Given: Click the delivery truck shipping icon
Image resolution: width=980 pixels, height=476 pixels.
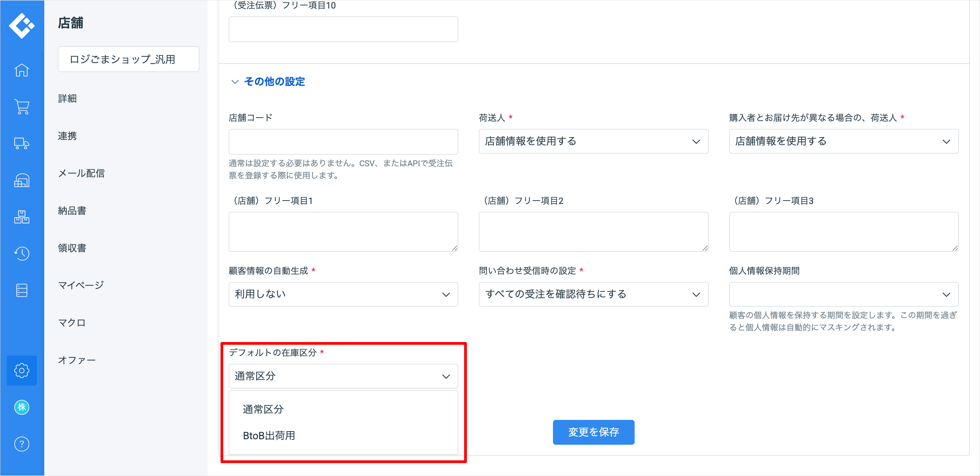Looking at the screenshot, I should 22,143.
